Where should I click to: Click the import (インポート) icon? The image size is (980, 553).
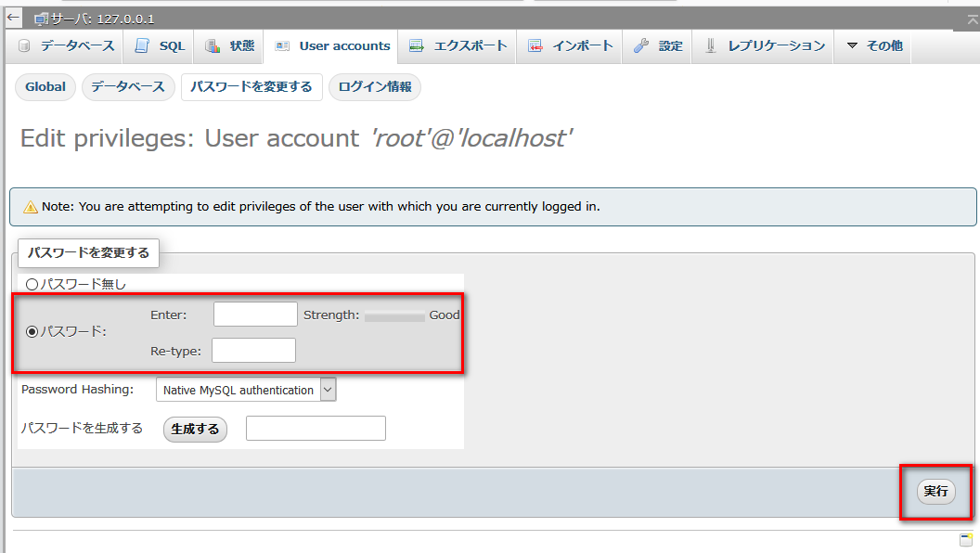pos(535,46)
